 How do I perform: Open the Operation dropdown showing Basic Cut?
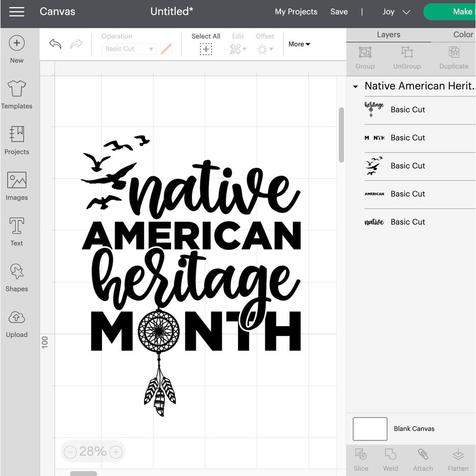click(x=129, y=49)
